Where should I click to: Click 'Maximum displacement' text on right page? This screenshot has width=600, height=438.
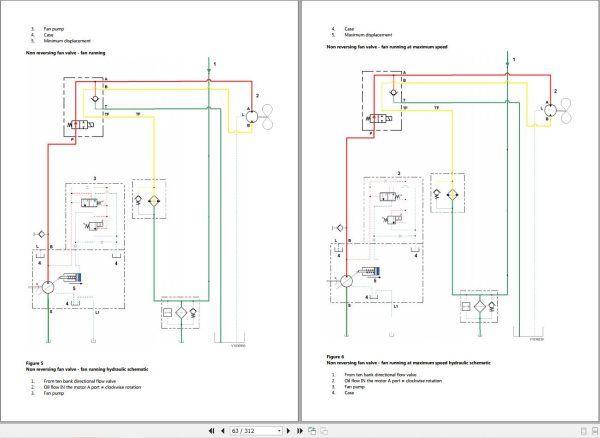point(368,35)
